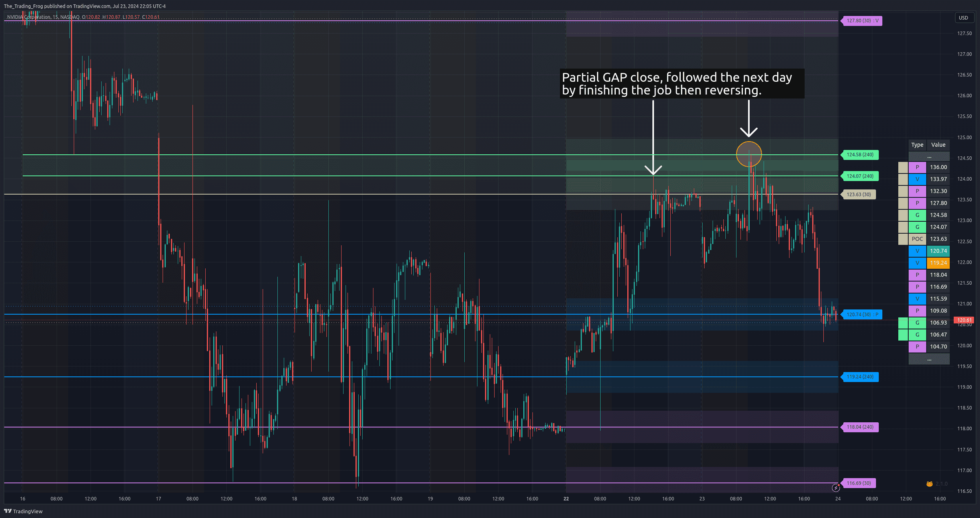Select the 119.24 (240) blue level label
The height and width of the screenshot is (518, 980).
(859, 377)
